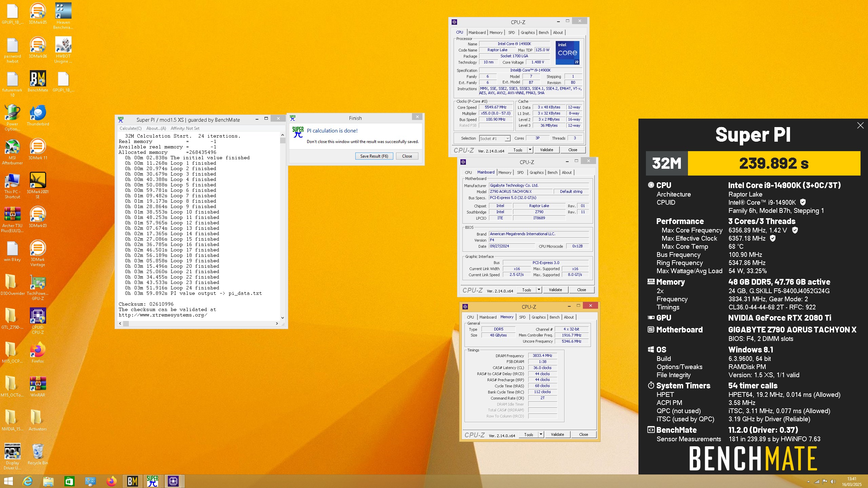Image resolution: width=868 pixels, height=488 pixels.
Task: Click the Windows Start button
Action: pyautogui.click(x=8, y=481)
